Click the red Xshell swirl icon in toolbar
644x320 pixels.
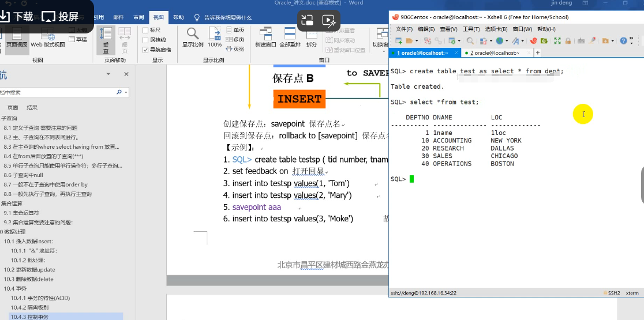534,41
